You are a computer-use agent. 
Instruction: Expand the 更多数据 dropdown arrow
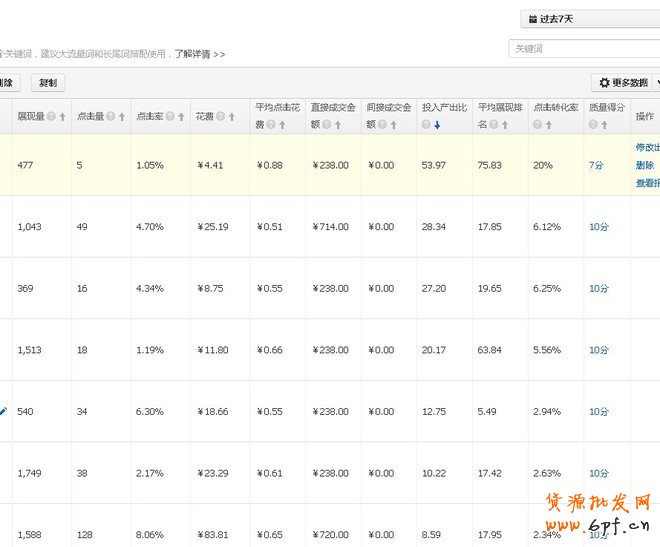pos(656,83)
